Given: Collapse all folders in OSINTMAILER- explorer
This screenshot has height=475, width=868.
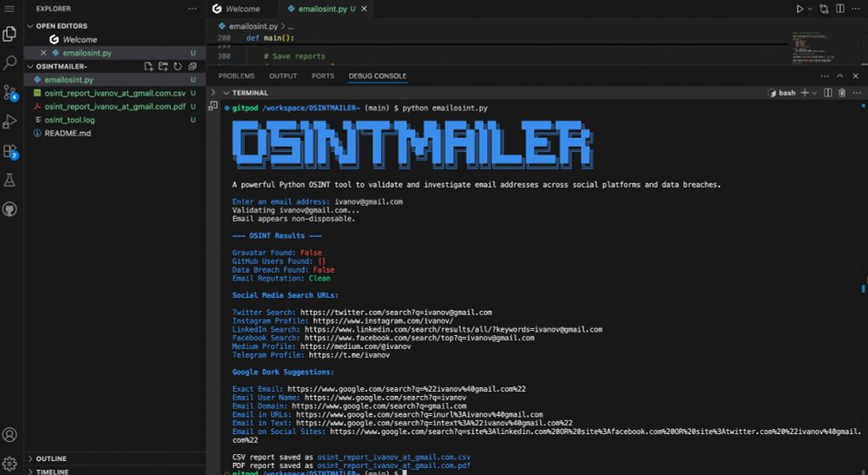Looking at the screenshot, I should [x=192, y=67].
